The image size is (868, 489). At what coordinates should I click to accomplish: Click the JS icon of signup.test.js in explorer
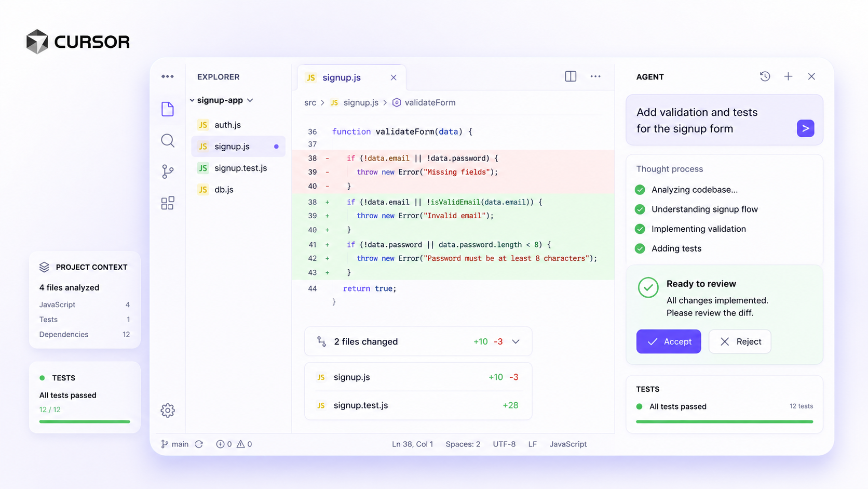(x=203, y=168)
